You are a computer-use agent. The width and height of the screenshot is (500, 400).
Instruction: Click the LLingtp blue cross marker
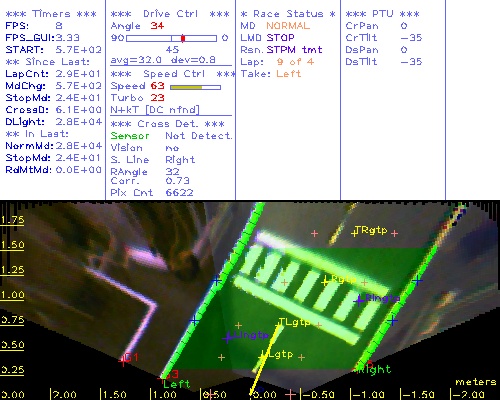tap(228, 338)
